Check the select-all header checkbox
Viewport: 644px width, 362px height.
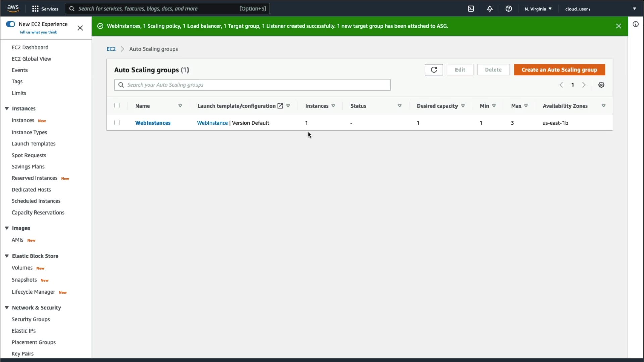tap(117, 106)
